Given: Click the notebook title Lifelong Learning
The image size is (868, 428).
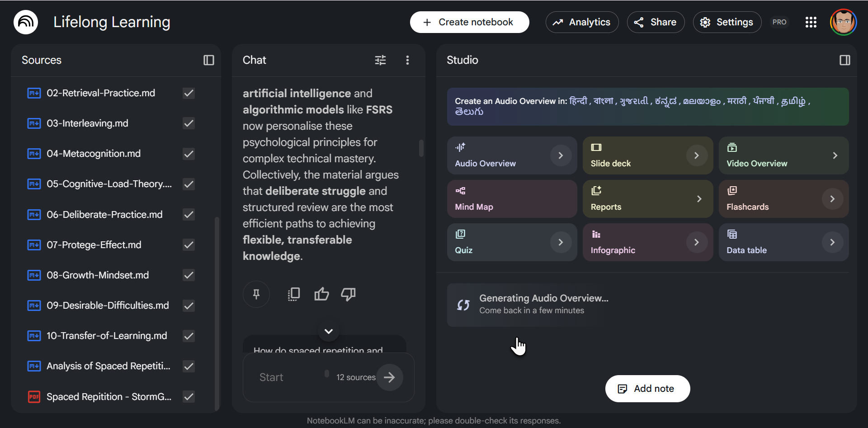Looking at the screenshot, I should coord(112,22).
